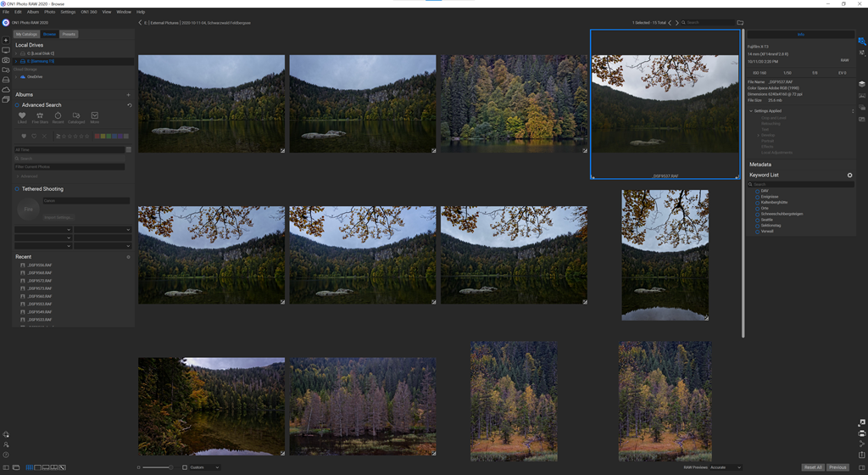Screen dimensions: 868x475
Task: Reset the Advanced Search arrow icon
Action: [129, 105]
